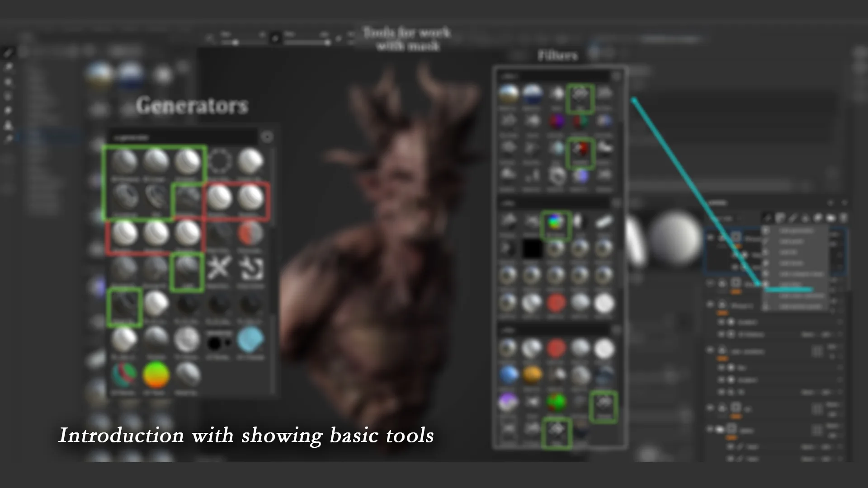868x488 pixels.
Task: Click the options button on the Generators panel header
Action: [x=268, y=137]
